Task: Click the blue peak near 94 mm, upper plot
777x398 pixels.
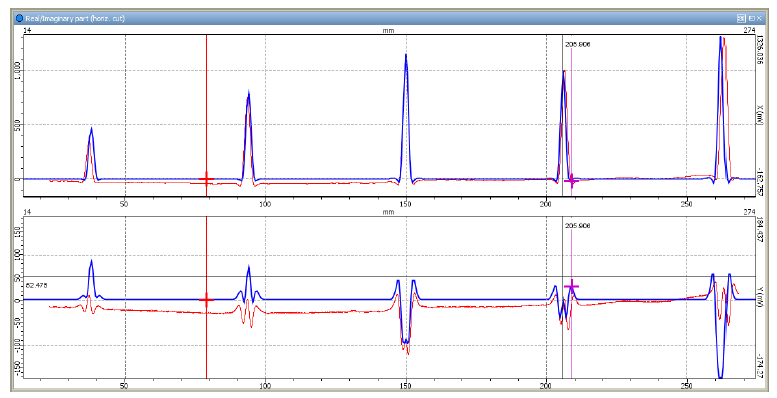Action: (248, 93)
